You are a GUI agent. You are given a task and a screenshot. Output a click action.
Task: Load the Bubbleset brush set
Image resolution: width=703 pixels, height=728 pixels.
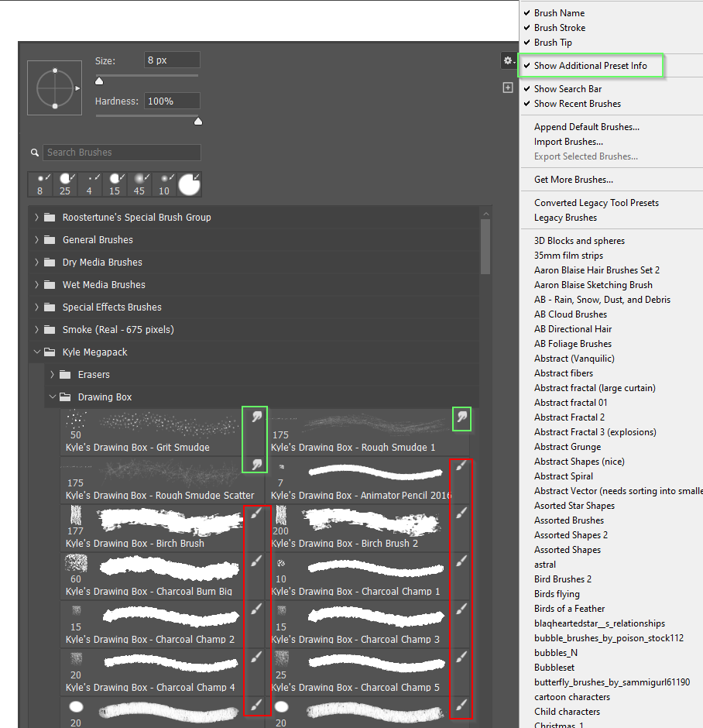554,667
